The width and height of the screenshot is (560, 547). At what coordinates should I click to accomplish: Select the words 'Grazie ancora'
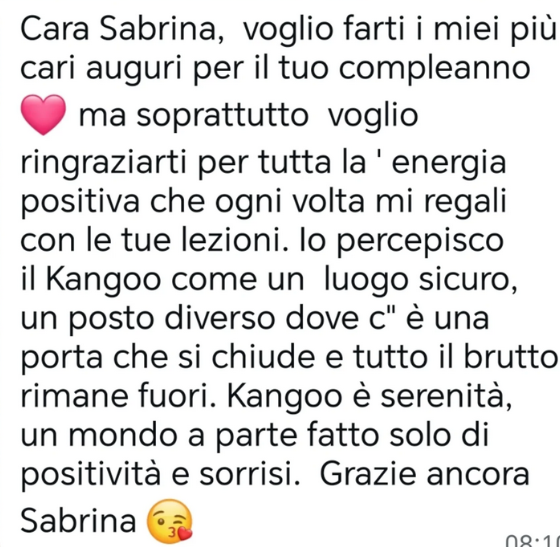(x=424, y=475)
